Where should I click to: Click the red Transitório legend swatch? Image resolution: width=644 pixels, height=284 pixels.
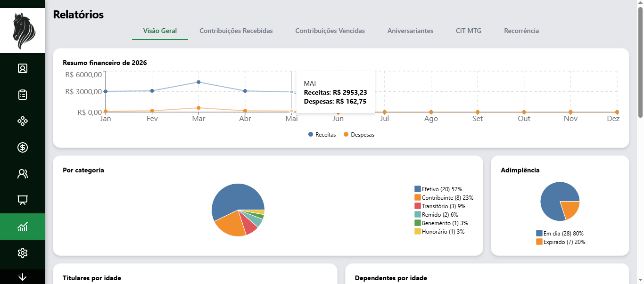coord(418,206)
